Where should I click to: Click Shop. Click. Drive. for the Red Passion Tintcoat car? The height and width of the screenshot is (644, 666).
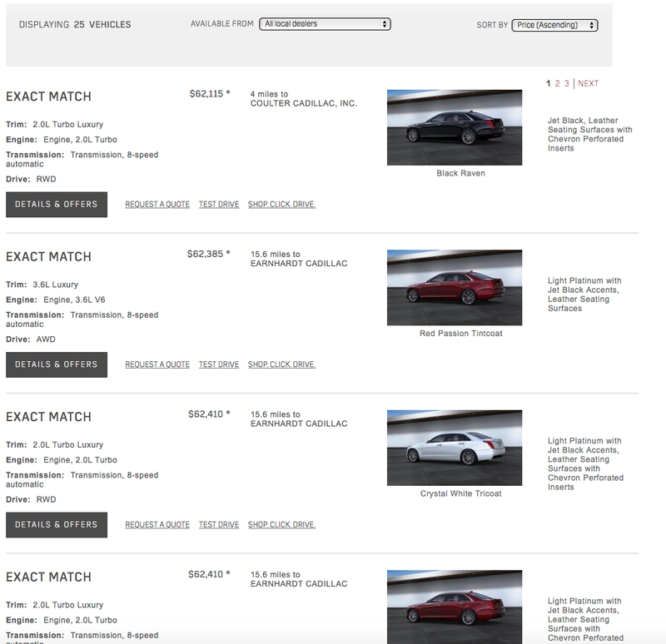[281, 364]
